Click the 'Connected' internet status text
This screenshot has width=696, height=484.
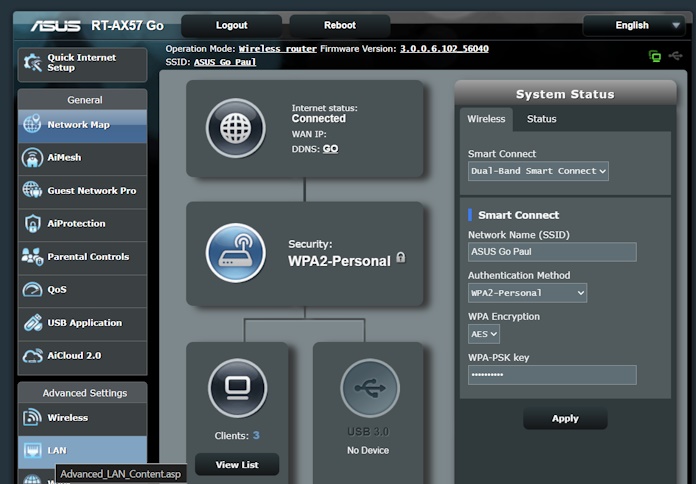point(318,119)
